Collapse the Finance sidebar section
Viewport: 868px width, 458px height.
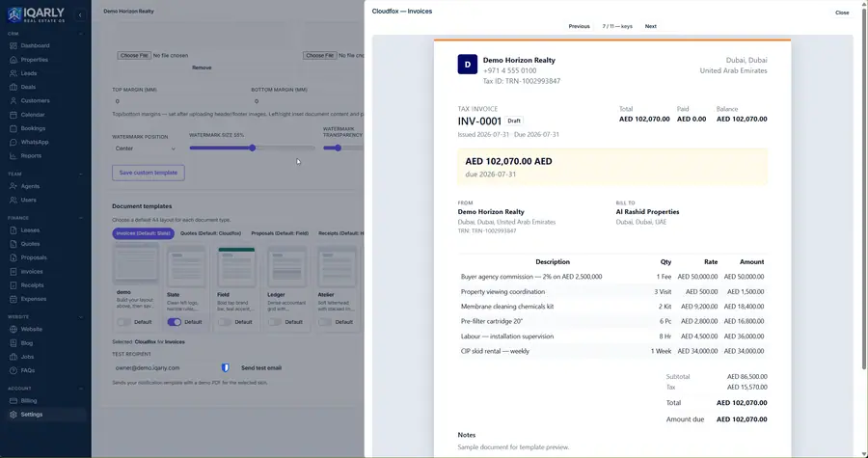click(x=81, y=218)
